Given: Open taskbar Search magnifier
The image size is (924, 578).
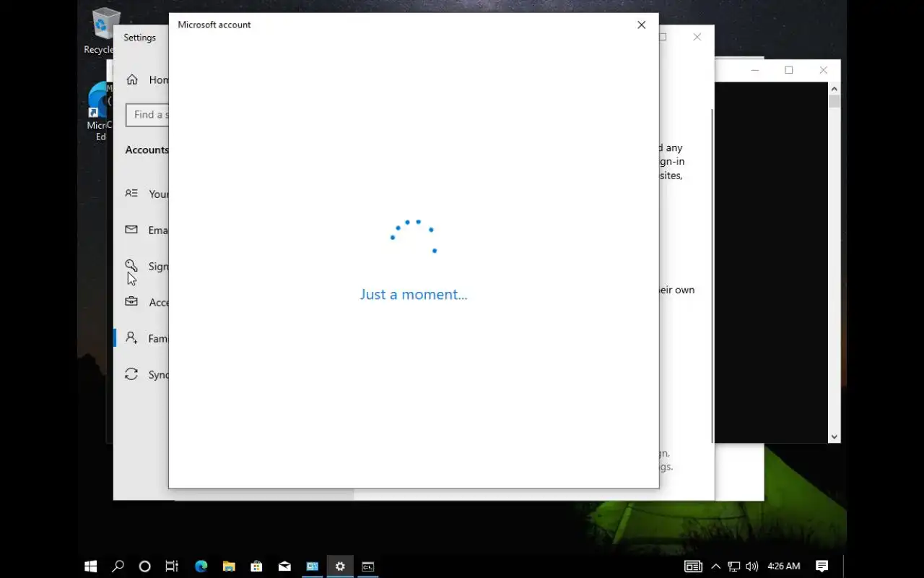Looking at the screenshot, I should click(118, 566).
